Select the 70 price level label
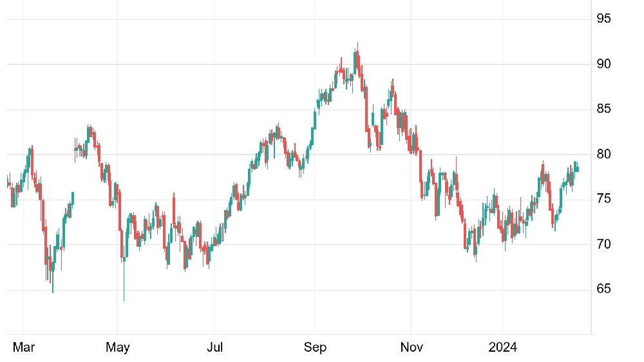 604,244
